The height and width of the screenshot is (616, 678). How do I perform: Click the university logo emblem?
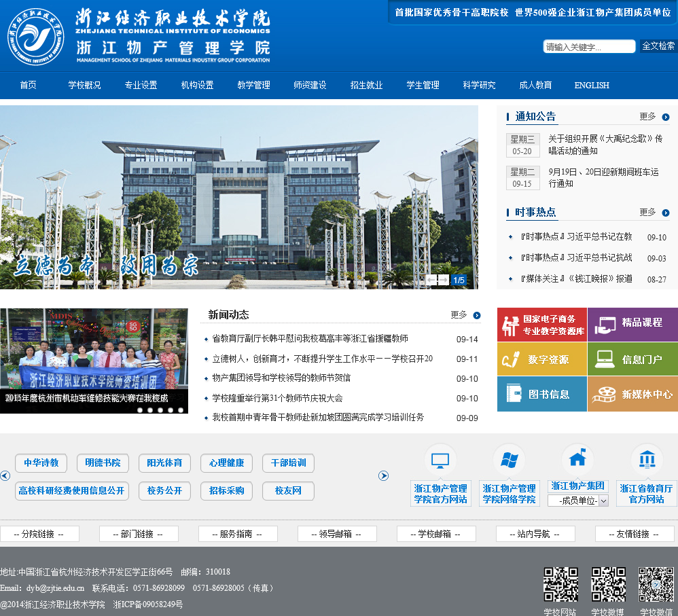coord(35,37)
